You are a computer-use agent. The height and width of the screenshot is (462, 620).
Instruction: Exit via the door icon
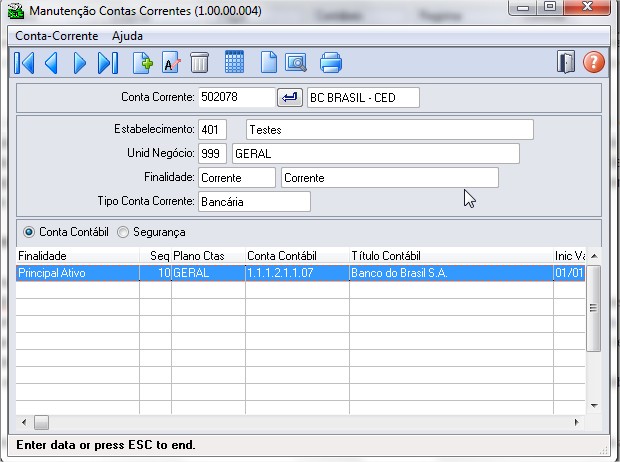coord(566,62)
